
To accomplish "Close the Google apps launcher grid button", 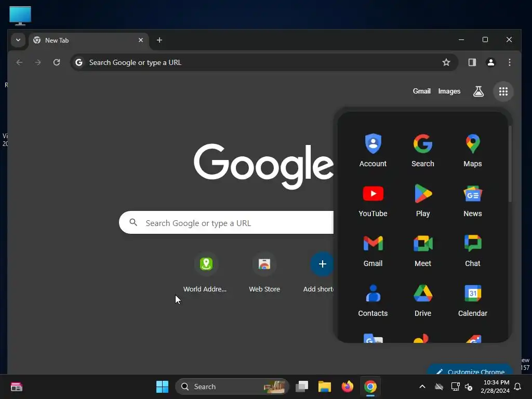I will (503, 91).
